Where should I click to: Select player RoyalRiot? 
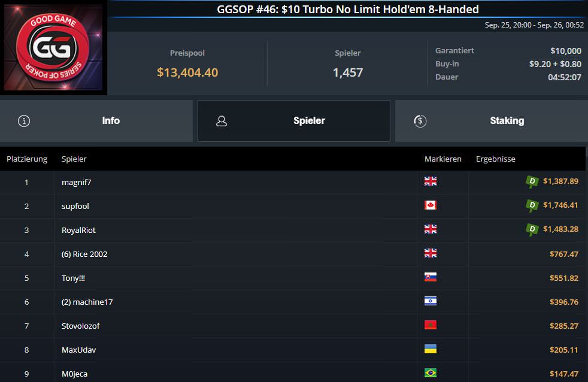pyautogui.click(x=79, y=230)
